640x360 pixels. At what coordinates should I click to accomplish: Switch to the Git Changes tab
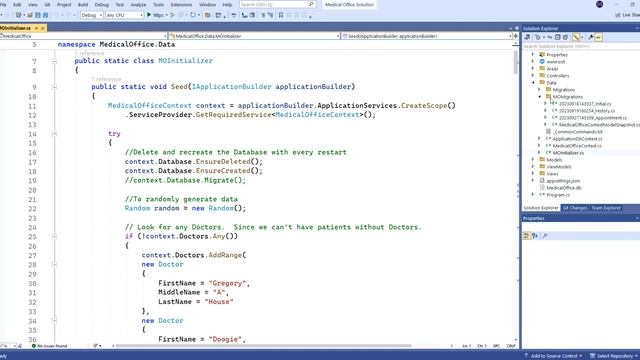575,208
